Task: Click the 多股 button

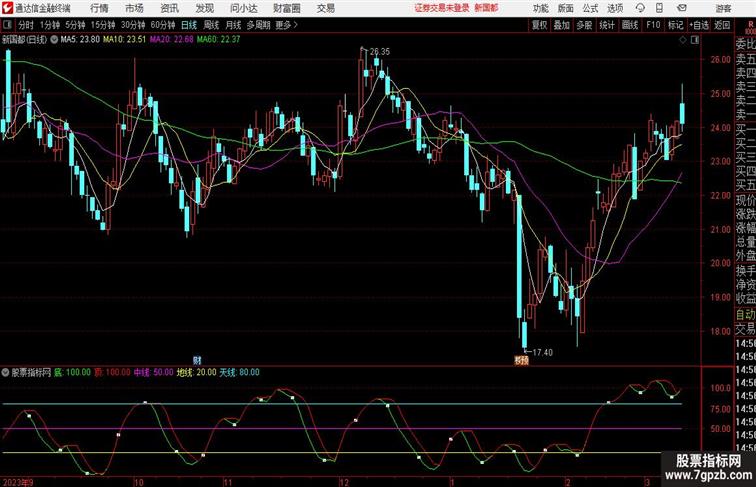Action: tap(584, 25)
